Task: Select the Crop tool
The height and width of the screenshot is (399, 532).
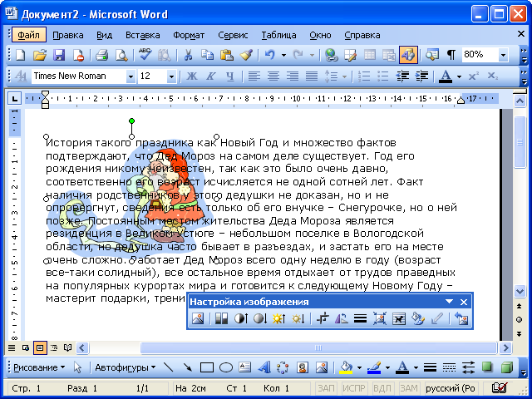Action: 322,319
